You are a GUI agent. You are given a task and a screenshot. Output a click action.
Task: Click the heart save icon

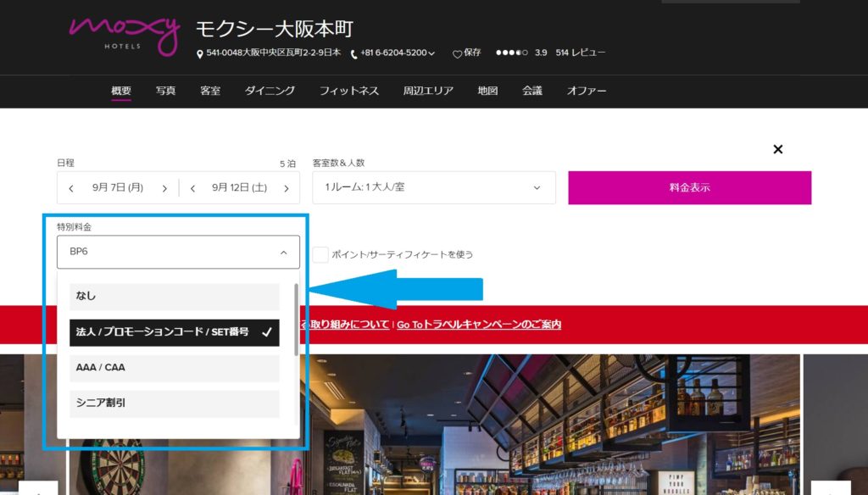point(457,53)
